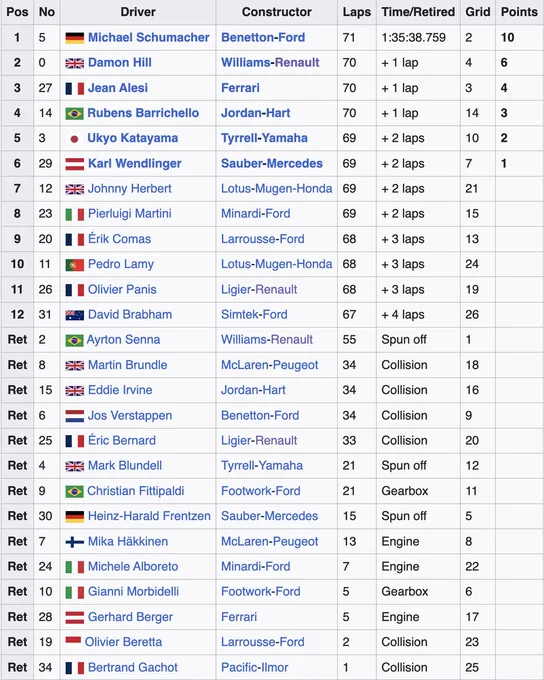Click Portuguese flag beside Pedro Lamy
Screen dimensions: 544x680
point(75,265)
